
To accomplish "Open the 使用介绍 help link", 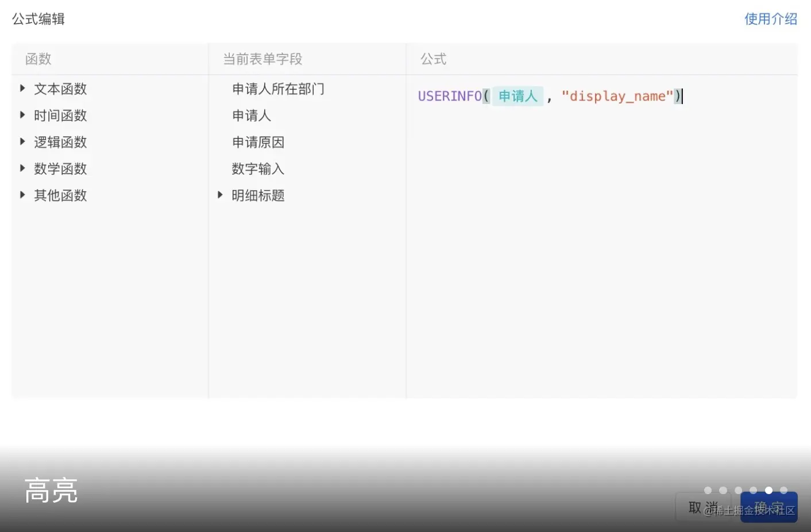I will [771, 19].
